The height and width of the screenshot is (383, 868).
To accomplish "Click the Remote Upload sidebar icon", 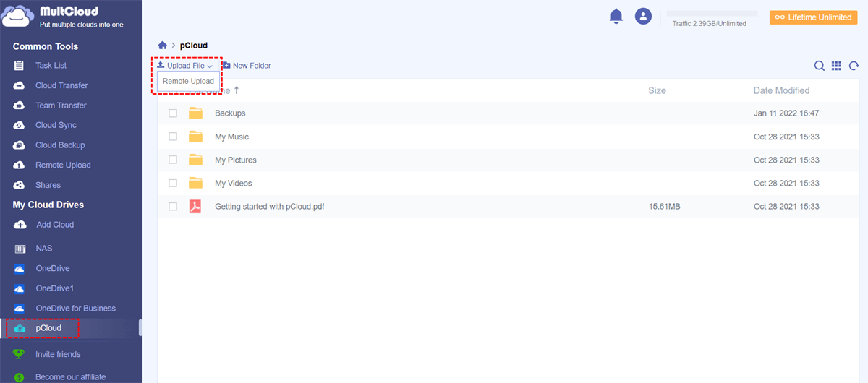I will point(20,165).
